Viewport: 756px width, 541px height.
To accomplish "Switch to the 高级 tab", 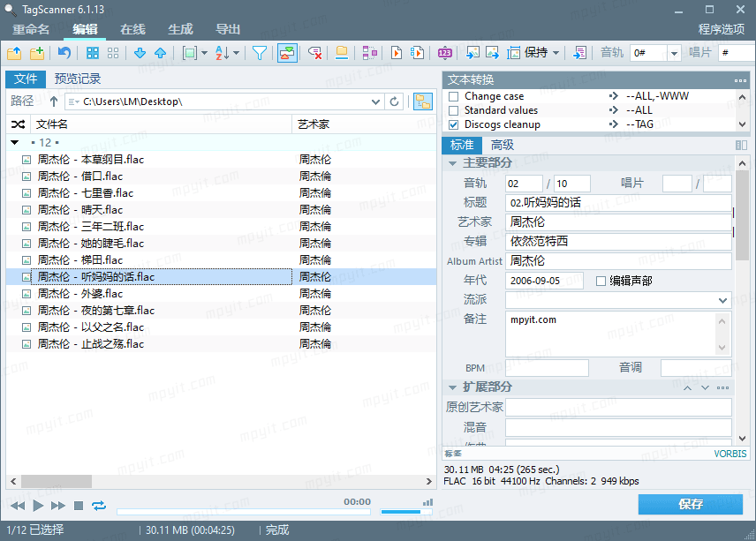I will click(502, 145).
